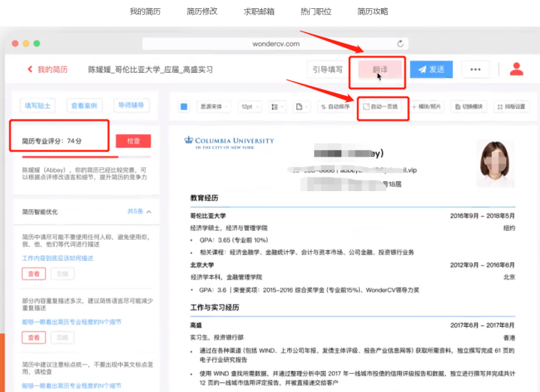Click the pink 翻译 button
Screen dimensions: 540x392
click(x=379, y=70)
